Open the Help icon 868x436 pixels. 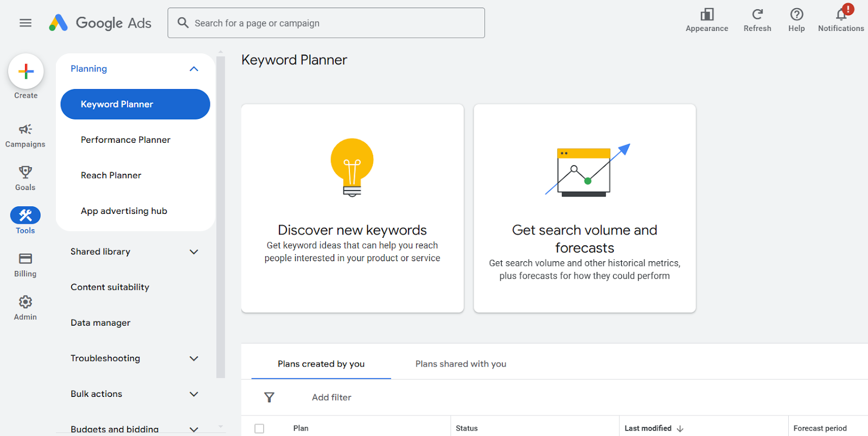[x=796, y=14]
